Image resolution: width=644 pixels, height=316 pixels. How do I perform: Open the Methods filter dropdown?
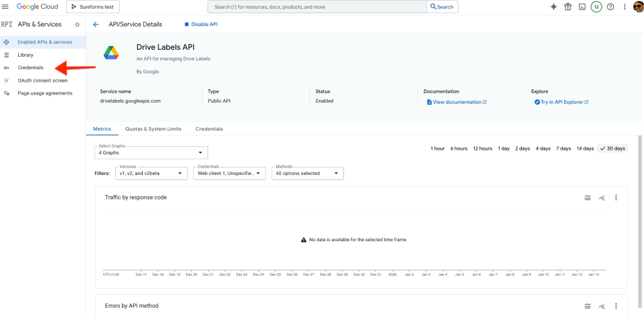(x=308, y=173)
